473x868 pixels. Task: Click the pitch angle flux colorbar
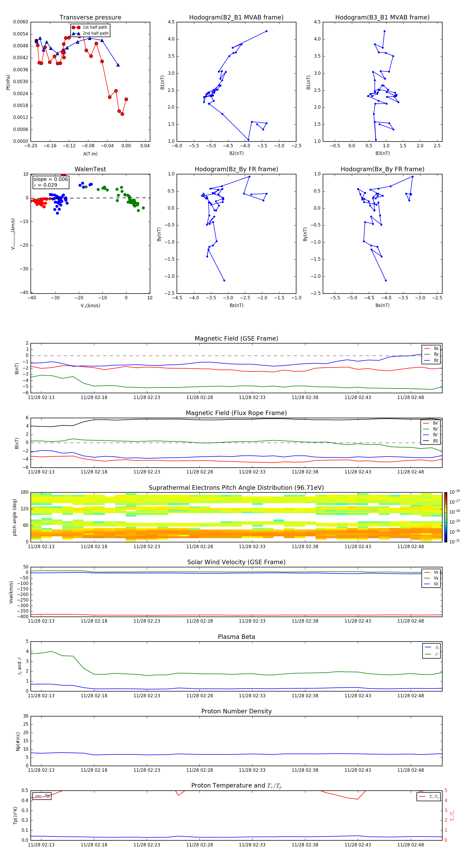446,517
